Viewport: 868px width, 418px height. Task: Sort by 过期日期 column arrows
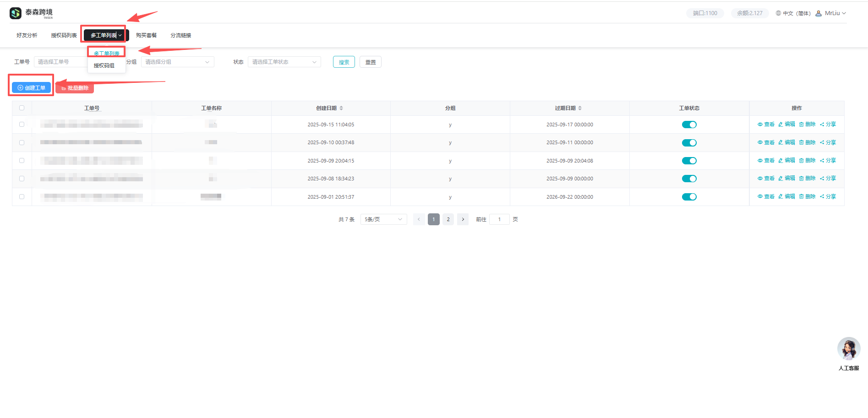(580, 109)
